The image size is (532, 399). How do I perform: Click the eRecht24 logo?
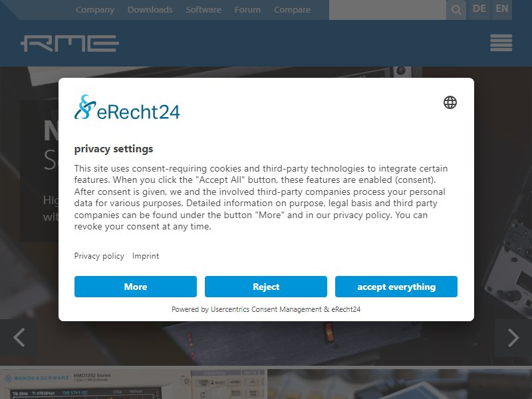[x=127, y=107]
